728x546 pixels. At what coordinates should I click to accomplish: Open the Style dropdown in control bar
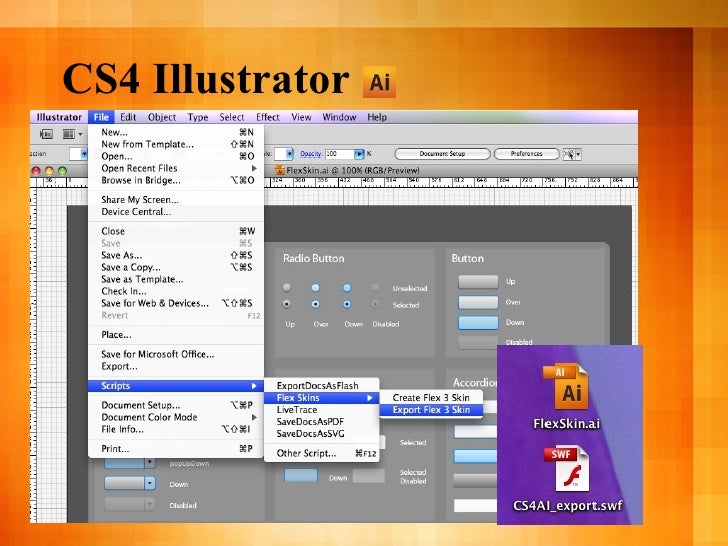point(289,154)
